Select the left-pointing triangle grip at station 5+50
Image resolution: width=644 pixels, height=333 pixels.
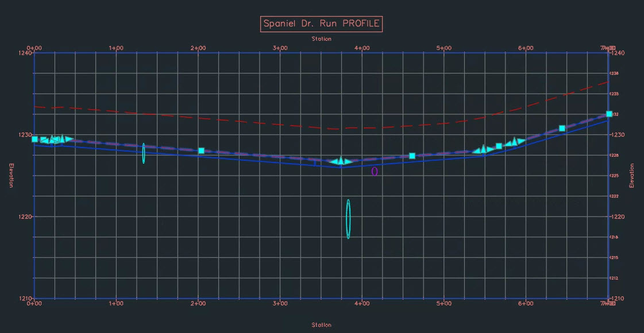coord(476,151)
